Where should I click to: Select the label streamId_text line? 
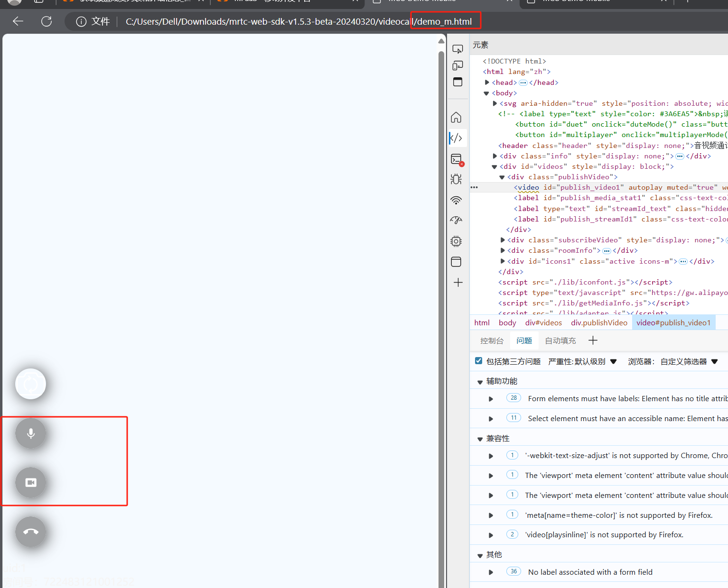click(x=621, y=209)
